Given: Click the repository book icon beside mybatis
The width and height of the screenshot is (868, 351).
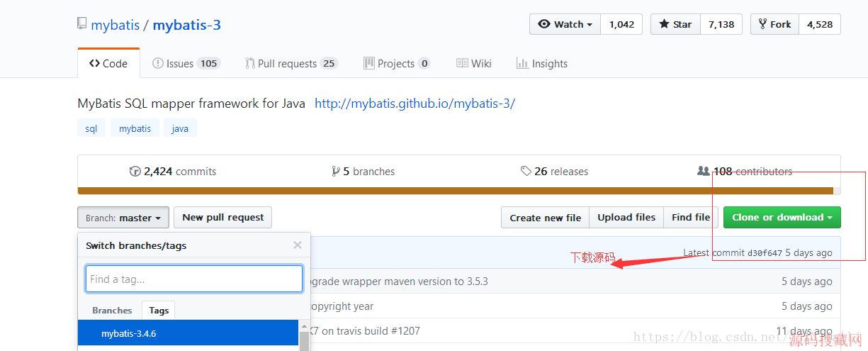Looking at the screenshot, I should [81, 24].
